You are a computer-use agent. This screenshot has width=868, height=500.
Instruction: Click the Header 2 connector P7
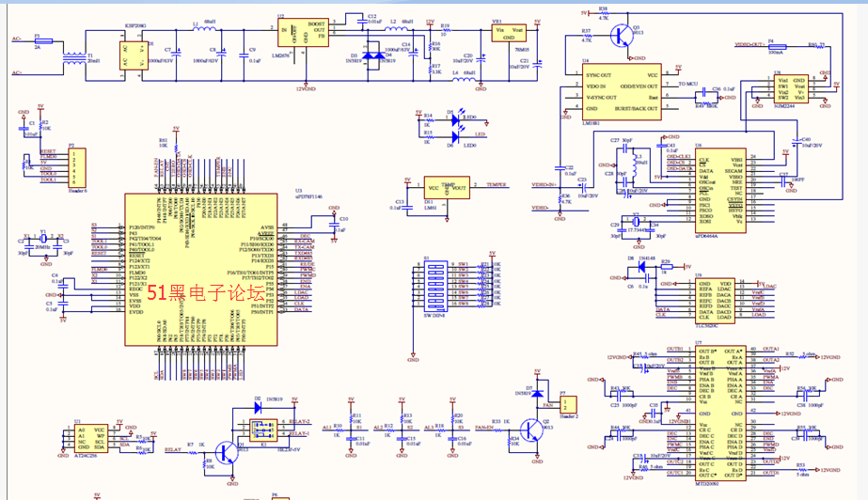pos(567,404)
